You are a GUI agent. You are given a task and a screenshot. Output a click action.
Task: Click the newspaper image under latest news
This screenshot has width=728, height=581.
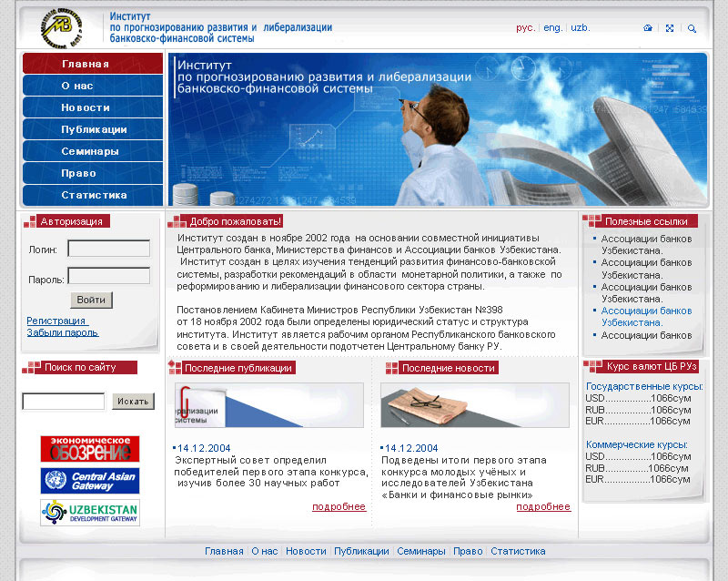click(x=476, y=405)
